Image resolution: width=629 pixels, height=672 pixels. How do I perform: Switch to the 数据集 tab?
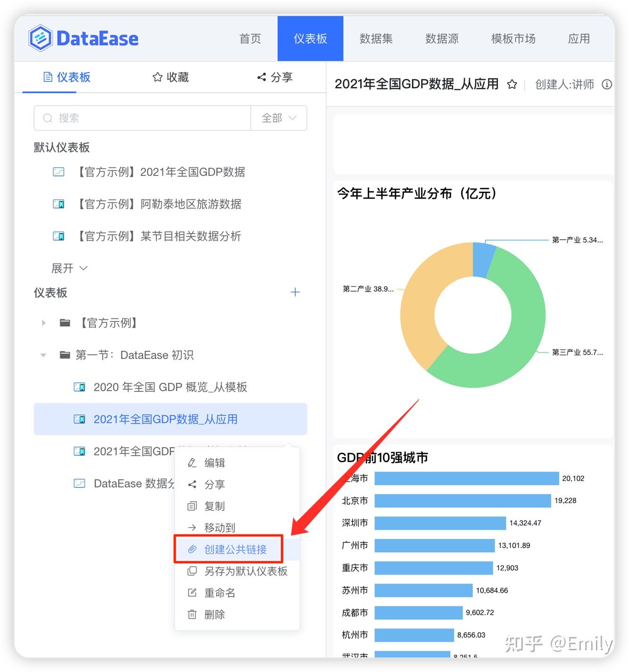pyautogui.click(x=376, y=39)
